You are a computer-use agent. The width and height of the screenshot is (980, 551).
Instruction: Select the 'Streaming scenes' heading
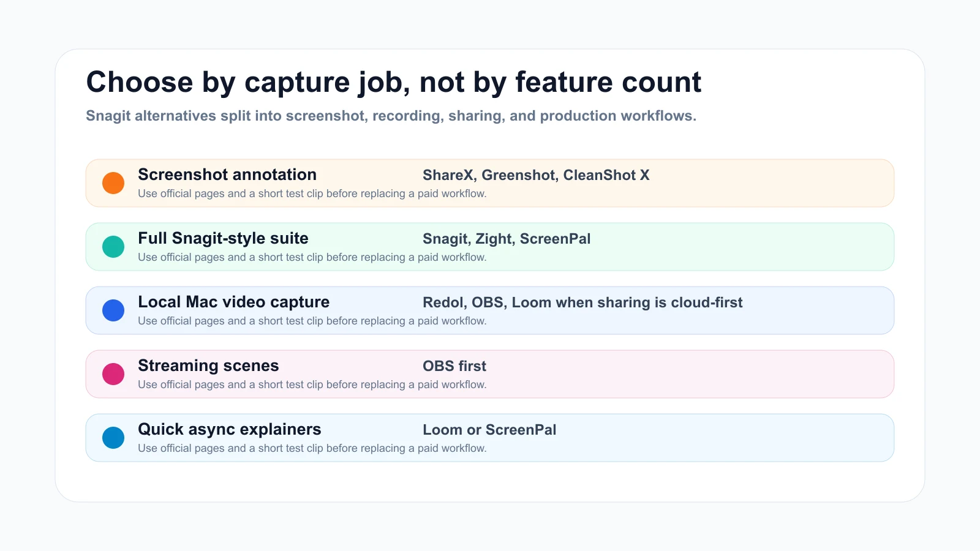click(208, 365)
